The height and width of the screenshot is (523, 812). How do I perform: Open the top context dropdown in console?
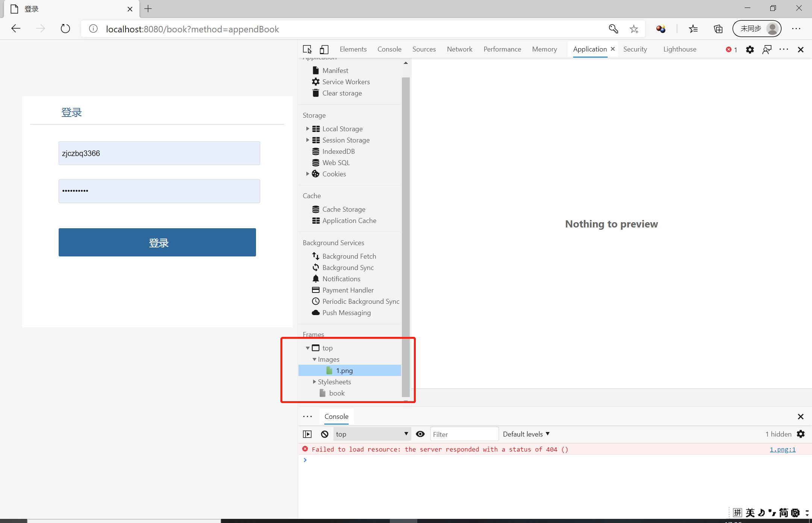[x=371, y=434]
